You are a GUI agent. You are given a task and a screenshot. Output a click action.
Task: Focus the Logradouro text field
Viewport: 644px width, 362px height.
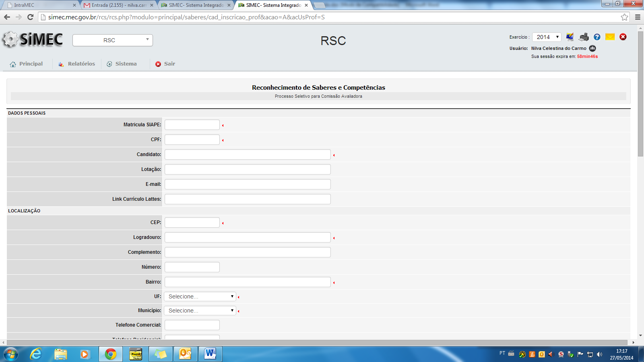click(248, 237)
